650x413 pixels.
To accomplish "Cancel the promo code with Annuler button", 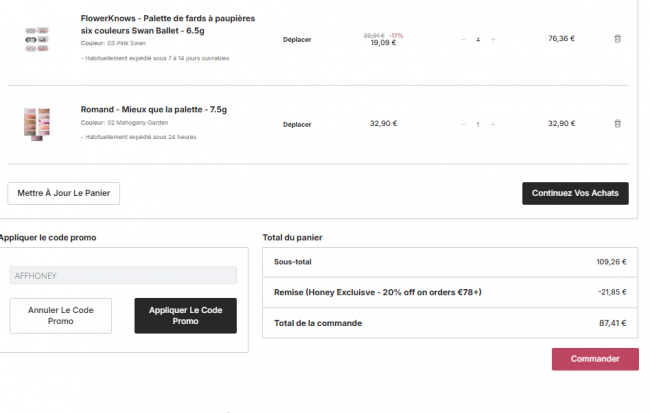I will tap(61, 315).
